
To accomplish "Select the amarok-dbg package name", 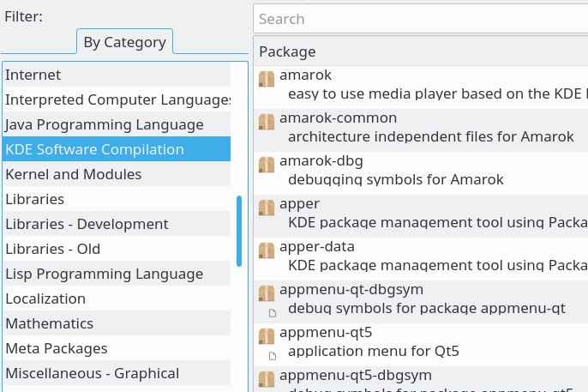I will (321, 161).
